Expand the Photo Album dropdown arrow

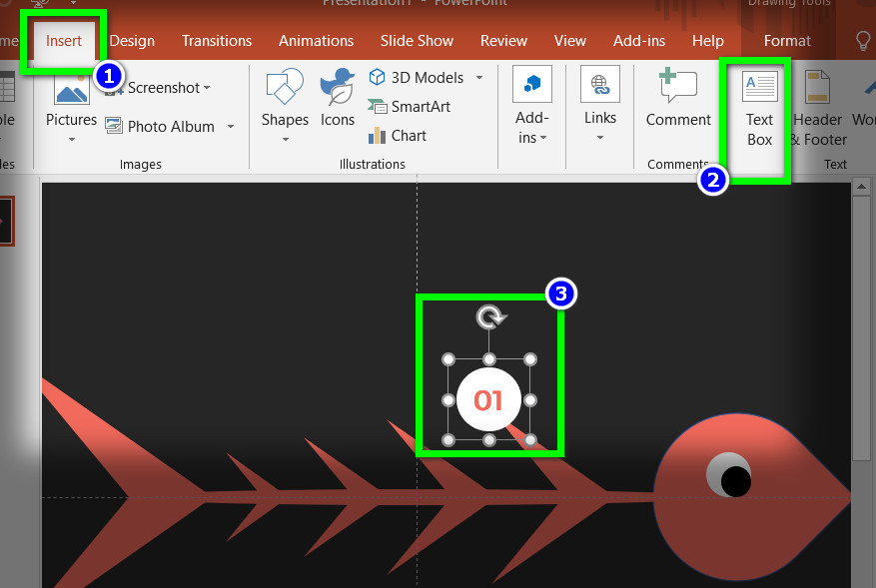pos(231,127)
